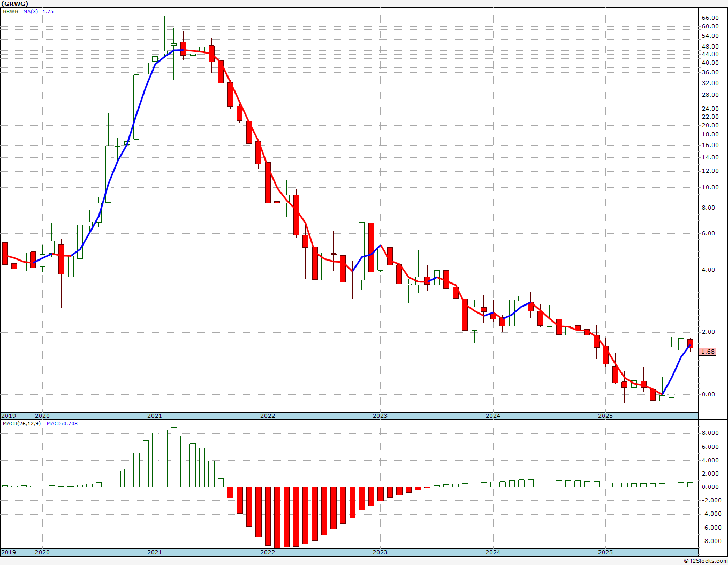The height and width of the screenshot is (565, 728).
Task: Click the last red candle at right edge
Action: (x=691, y=343)
